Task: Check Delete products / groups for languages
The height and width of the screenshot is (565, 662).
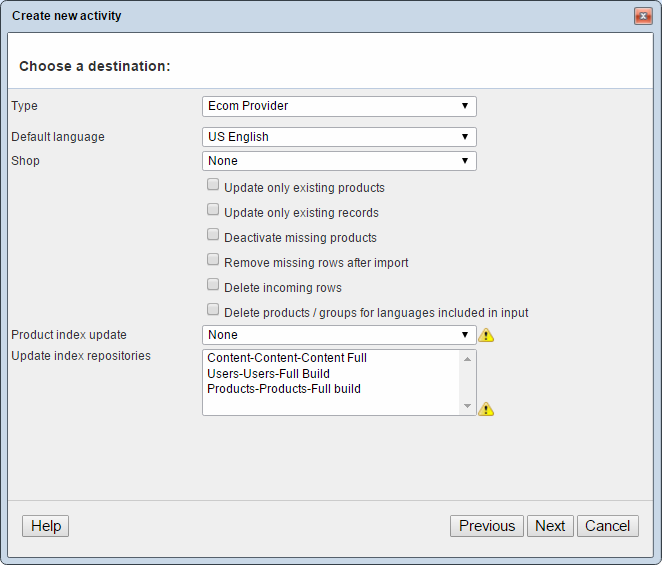Action: pos(213,310)
